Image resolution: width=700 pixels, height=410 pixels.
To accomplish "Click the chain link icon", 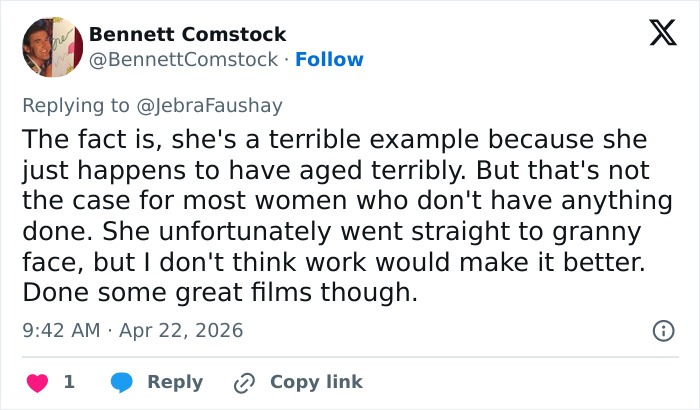I will click(x=244, y=382).
